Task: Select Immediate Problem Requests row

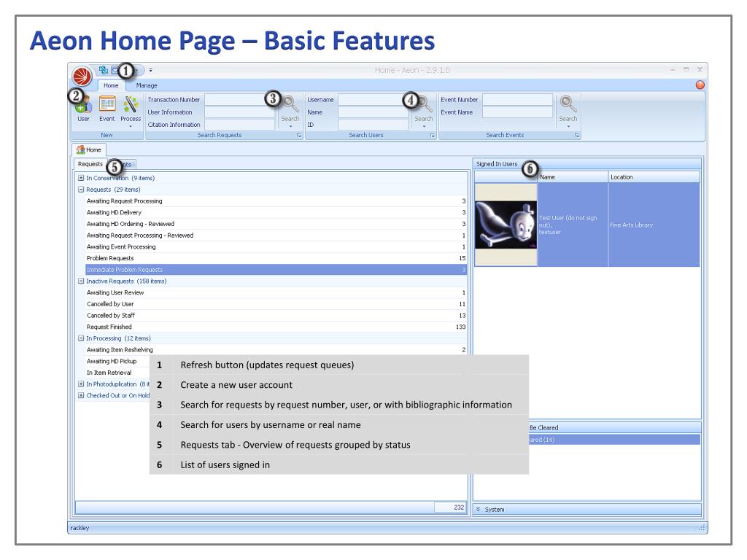Action: tap(276, 270)
